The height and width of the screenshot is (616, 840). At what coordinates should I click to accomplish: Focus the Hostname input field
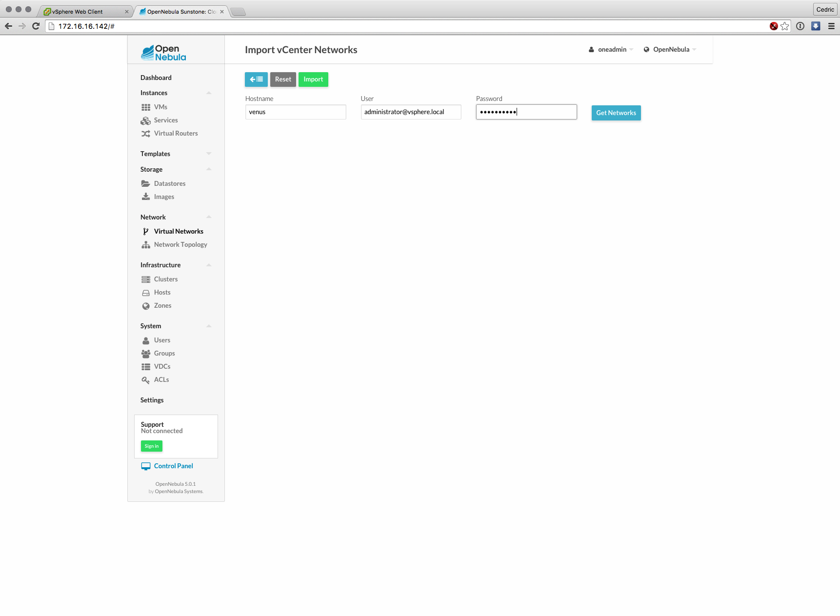(296, 112)
